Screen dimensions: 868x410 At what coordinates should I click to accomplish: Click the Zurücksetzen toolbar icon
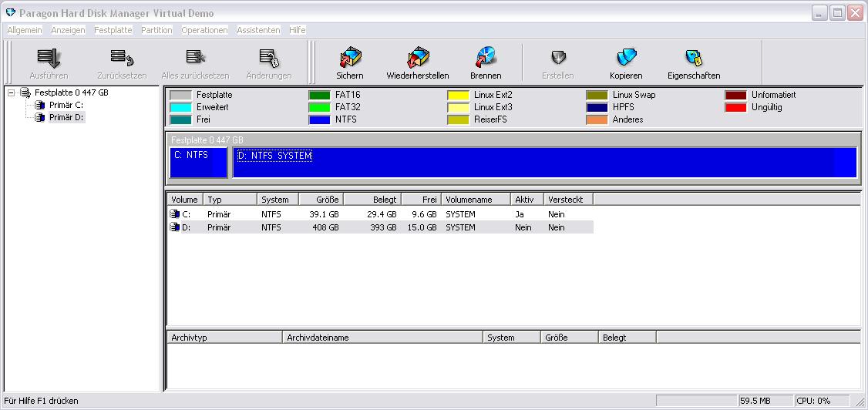[122, 58]
